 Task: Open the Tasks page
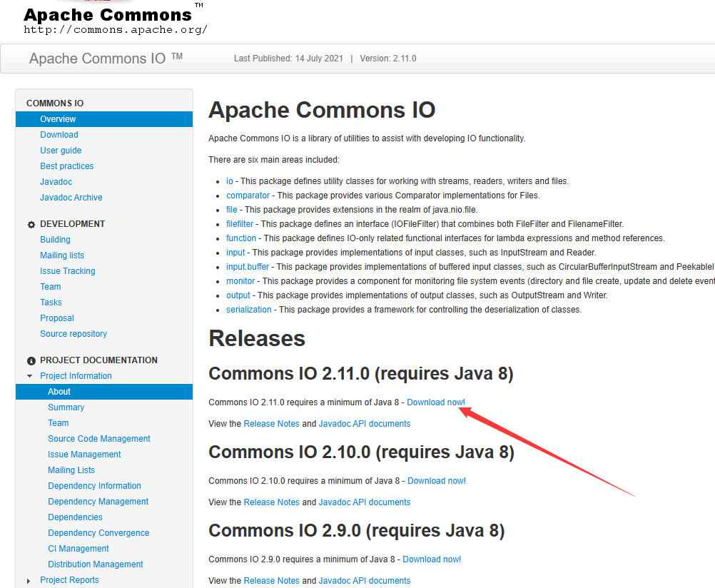51,303
